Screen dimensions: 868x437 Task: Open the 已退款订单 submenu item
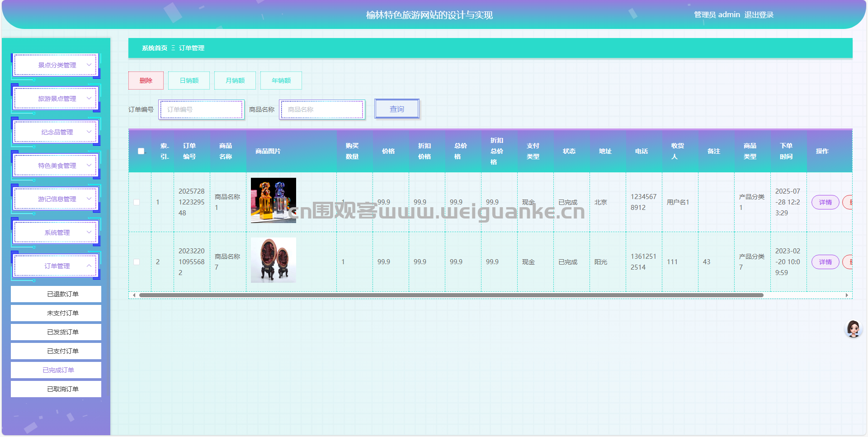[56, 294]
